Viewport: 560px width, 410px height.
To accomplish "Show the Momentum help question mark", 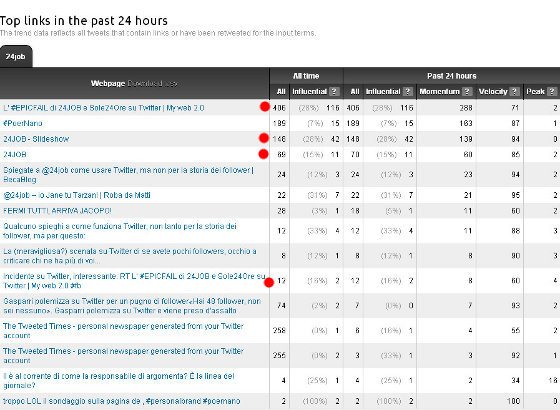I will tap(467, 91).
